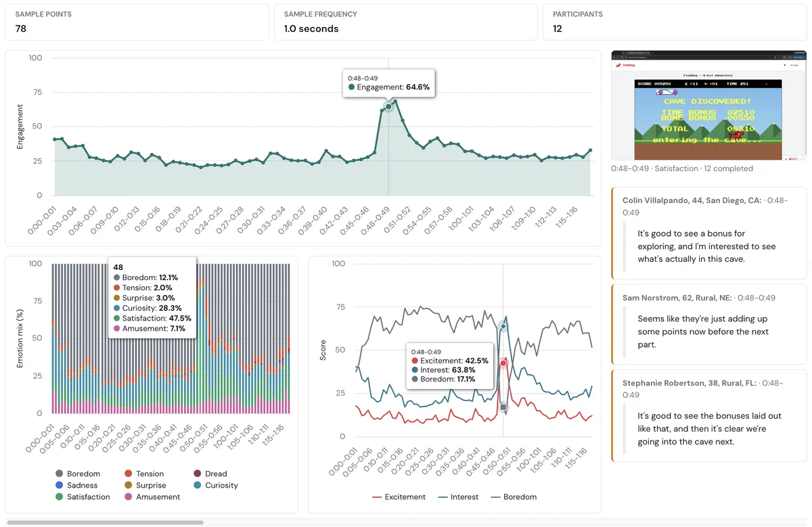Click the bottom horizontal scrollbar
The height and width of the screenshot is (527, 812).
(x=105, y=522)
